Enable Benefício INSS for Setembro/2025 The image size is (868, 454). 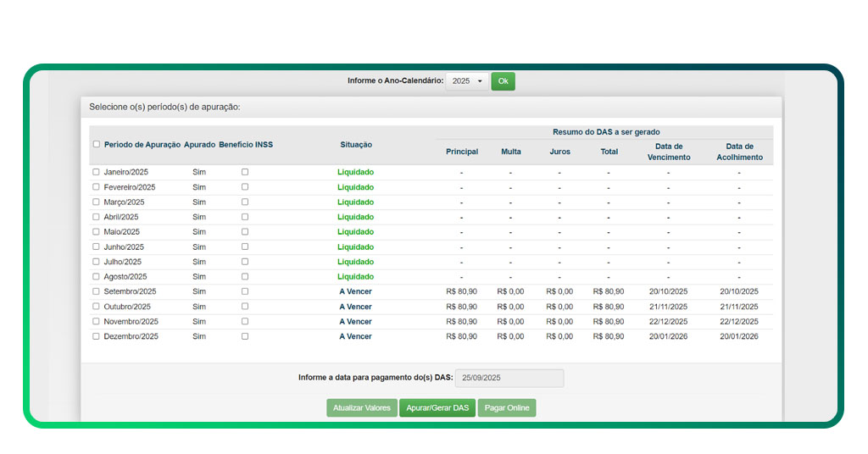(x=245, y=291)
